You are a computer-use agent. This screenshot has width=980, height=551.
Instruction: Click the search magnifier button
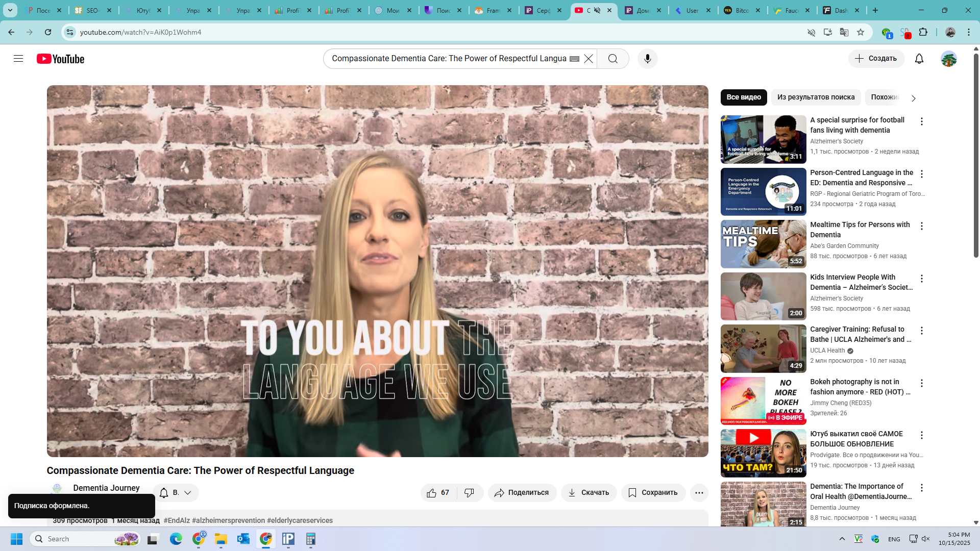pos(613,59)
